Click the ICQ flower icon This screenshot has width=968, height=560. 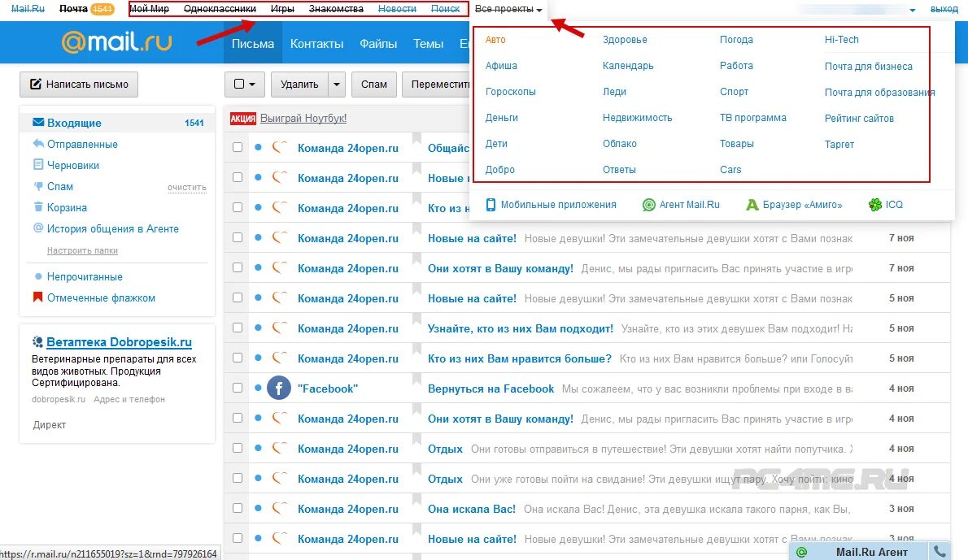[874, 205]
